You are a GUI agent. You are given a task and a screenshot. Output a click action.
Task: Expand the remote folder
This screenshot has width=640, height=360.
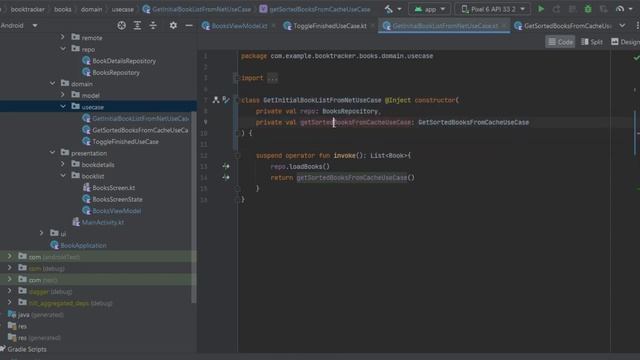(x=62, y=37)
